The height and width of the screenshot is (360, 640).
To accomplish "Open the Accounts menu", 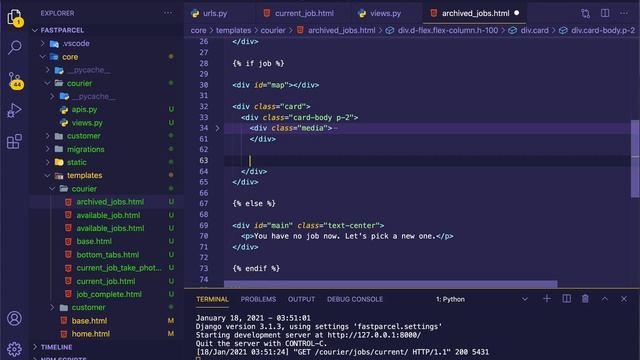I will click(x=14, y=318).
